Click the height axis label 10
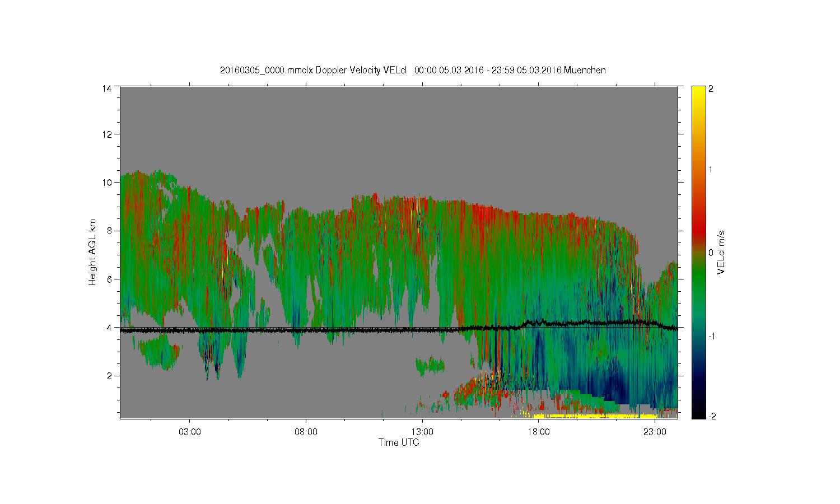 (x=106, y=182)
